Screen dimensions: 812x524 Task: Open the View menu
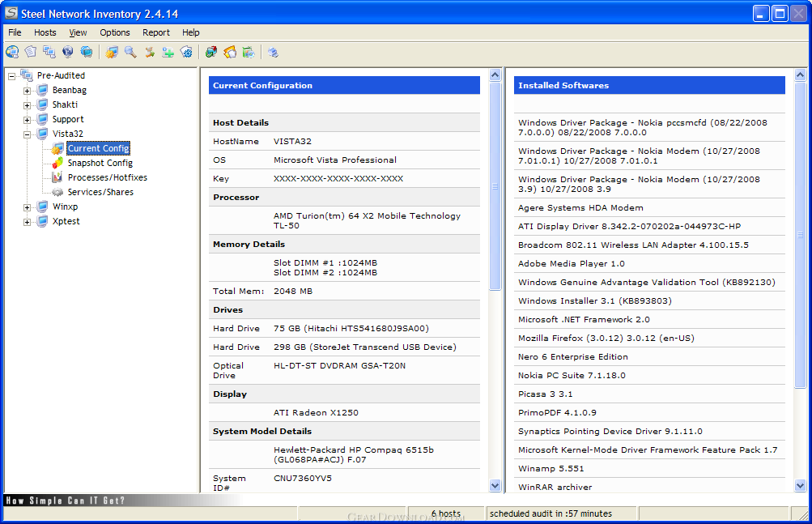click(x=78, y=32)
